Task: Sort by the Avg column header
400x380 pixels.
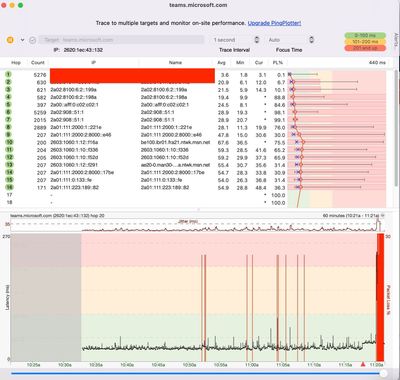Action: (221, 62)
